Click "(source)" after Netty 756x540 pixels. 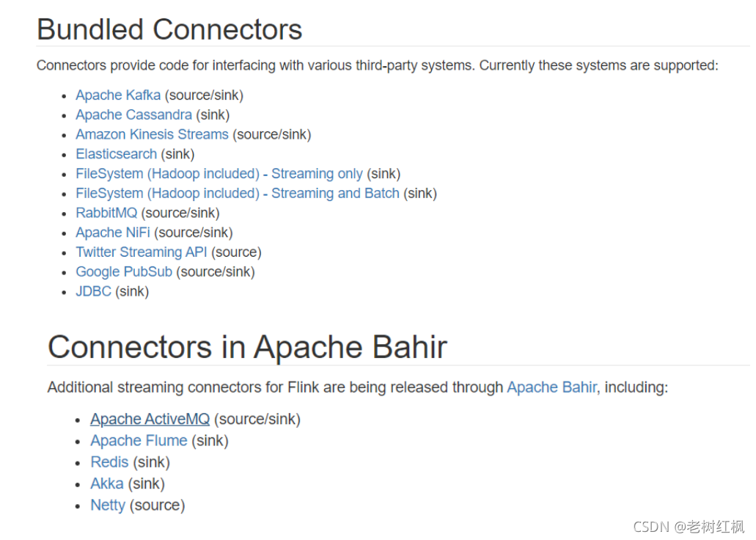[157, 506]
